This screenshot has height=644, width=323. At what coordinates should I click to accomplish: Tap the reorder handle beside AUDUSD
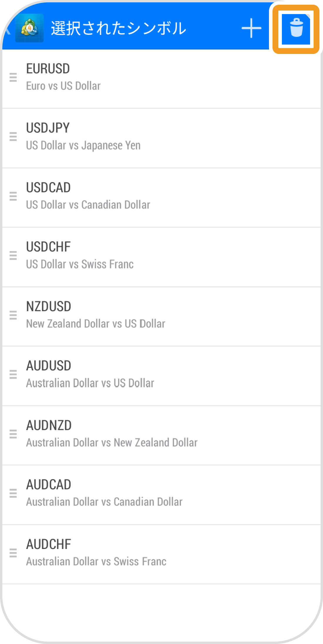coord(13,374)
